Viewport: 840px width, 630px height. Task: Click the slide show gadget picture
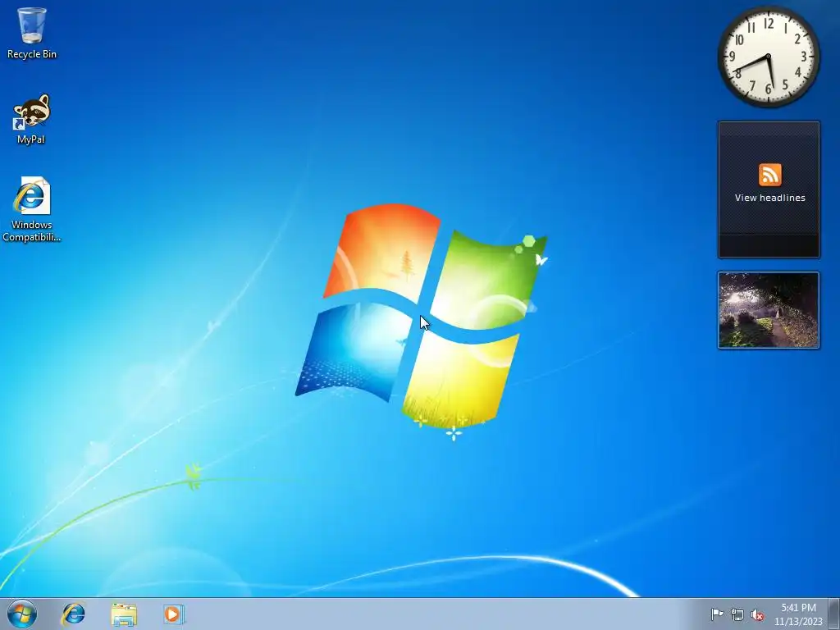[768, 310]
